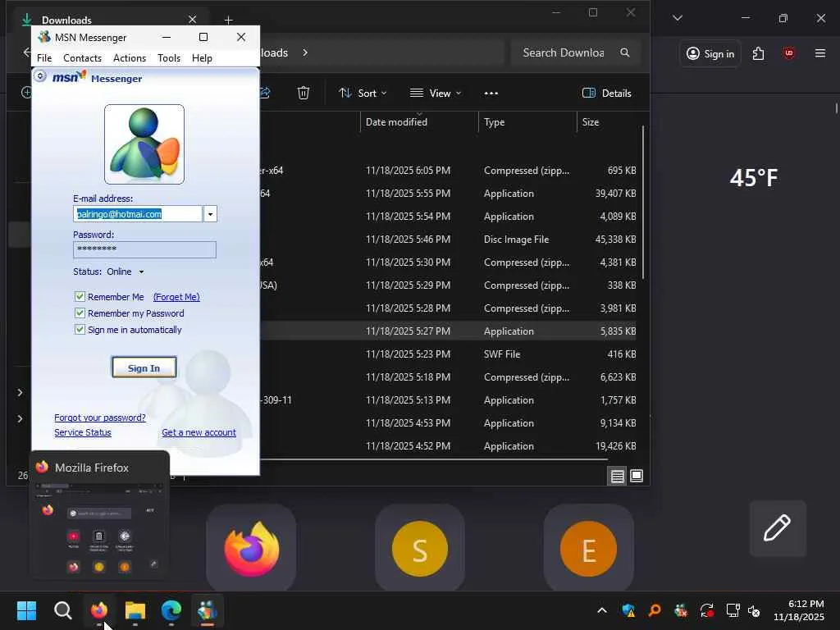Open the S shortcut tile on new tab

420,549
